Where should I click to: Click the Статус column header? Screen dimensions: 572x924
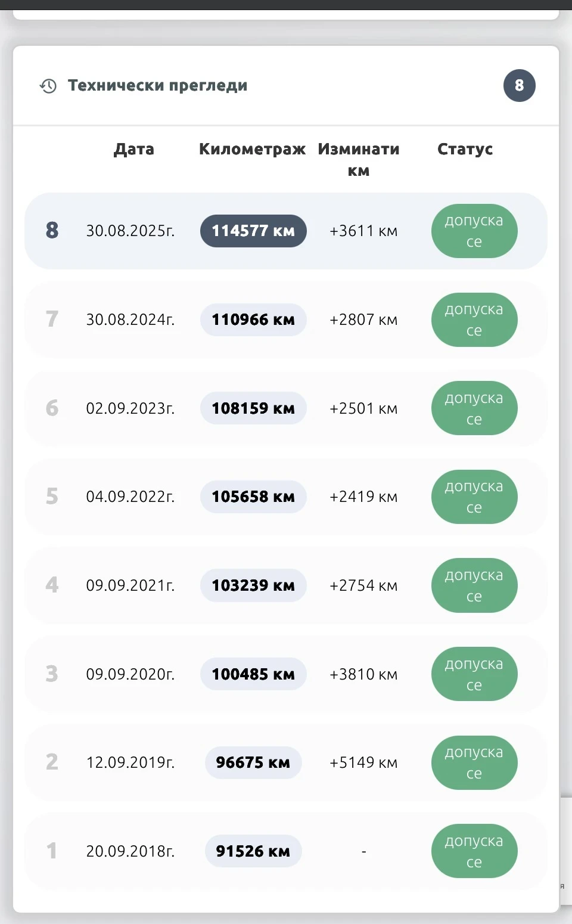coord(465,149)
